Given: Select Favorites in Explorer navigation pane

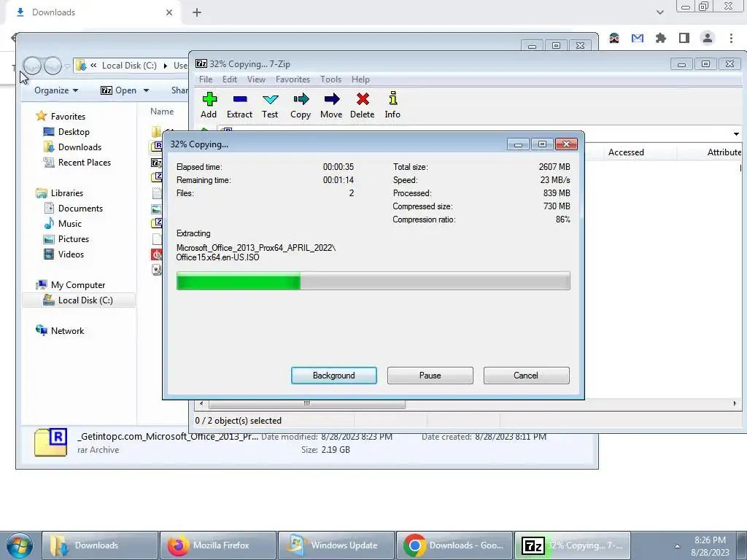Looking at the screenshot, I should coord(68,117).
